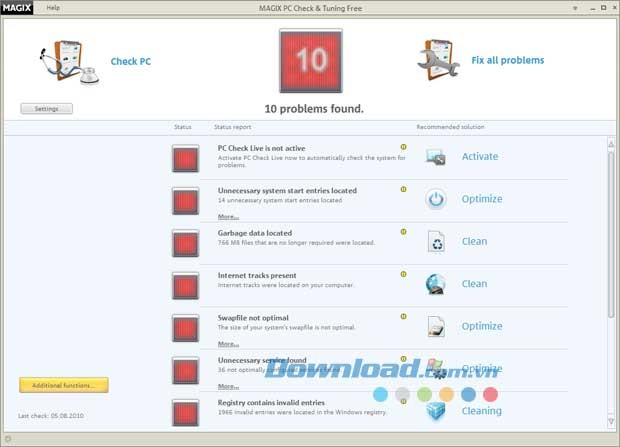620x447 pixels.
Task: Click Fix all problems link
Action: point(508,60)
